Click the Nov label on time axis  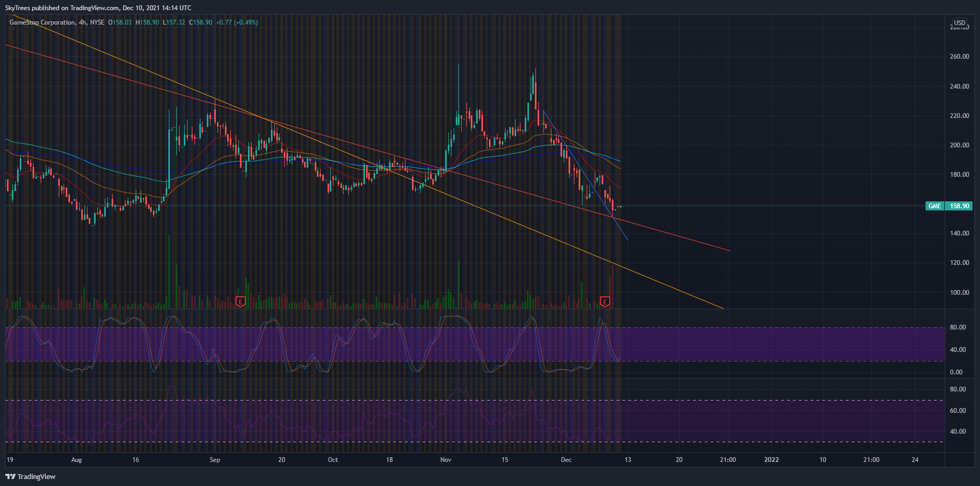pyautogui.click(x=446, y=460)
